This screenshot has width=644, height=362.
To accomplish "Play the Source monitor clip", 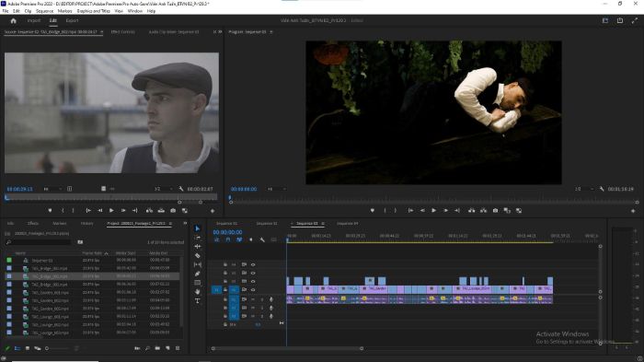I will [111, 211].
